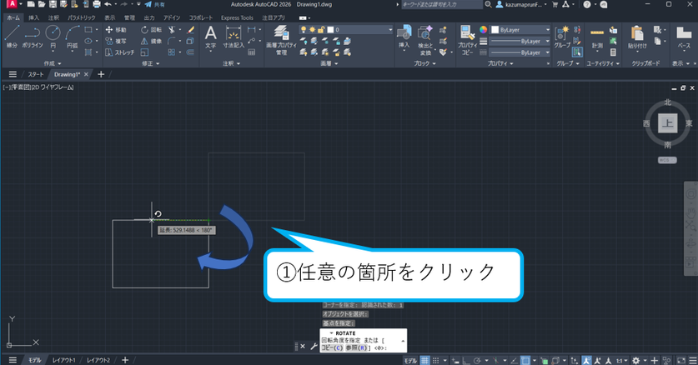Open the annotation scale 1:1 dropdown
The height and width of the screenshot is (365, 698).
(x=621, y=360)
